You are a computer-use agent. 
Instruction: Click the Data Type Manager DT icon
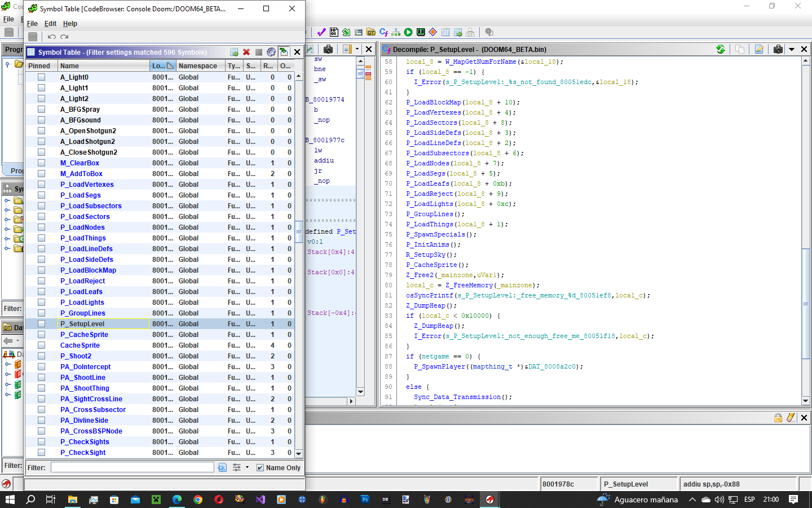371,32
